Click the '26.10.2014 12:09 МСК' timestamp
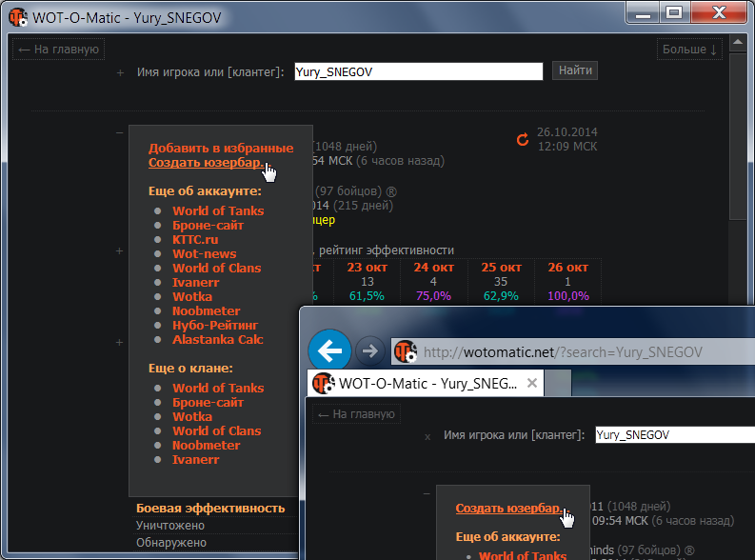The image size is (755, 560). coord(567,139)
